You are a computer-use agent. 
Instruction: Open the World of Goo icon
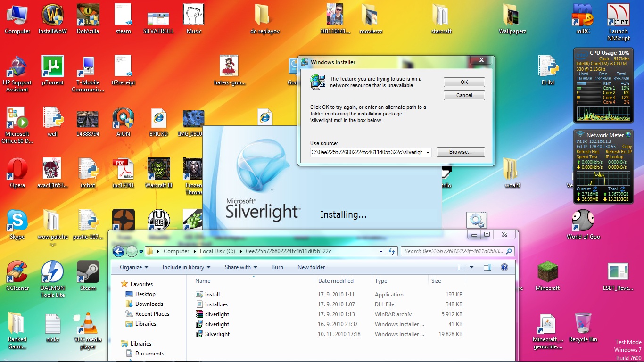click(583, 221)
